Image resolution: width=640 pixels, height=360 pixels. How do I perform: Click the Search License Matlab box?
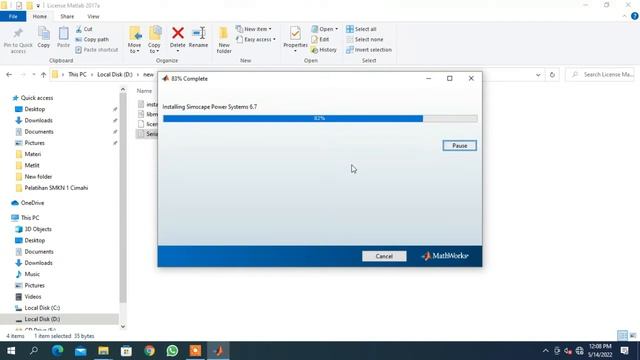coord(600,75)
